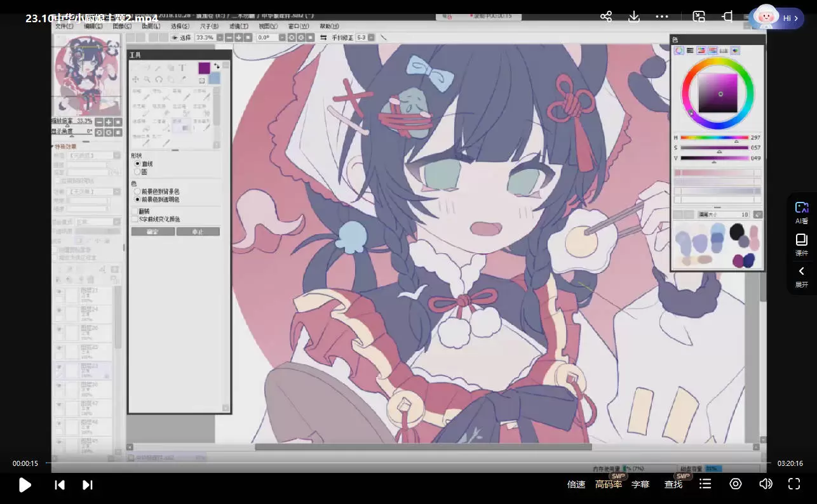Click the 查找 search button

pos(673,484)
